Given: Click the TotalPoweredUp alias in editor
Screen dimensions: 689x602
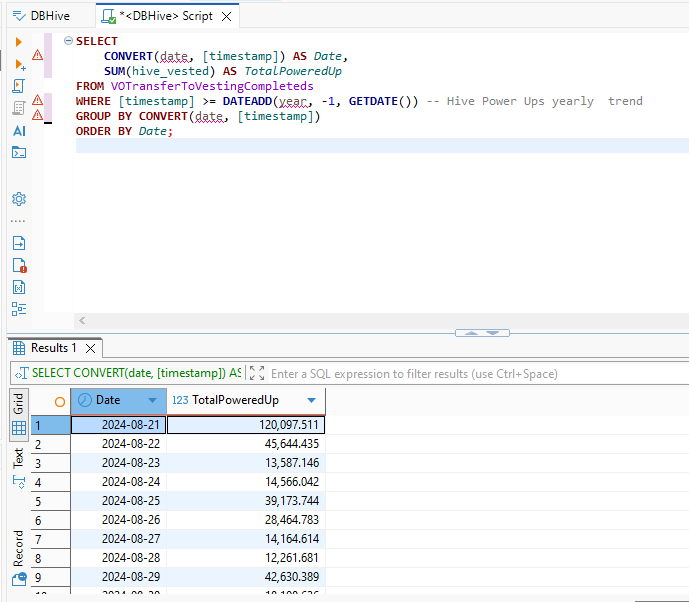Looking at the screenshot, I should point(293,71).
